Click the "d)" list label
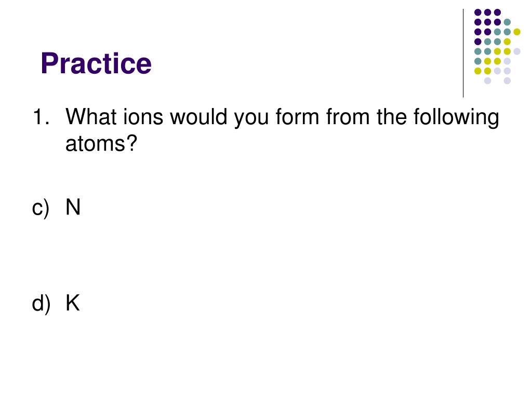The width and height of the screenshot is (532, 399). point(41,303)
